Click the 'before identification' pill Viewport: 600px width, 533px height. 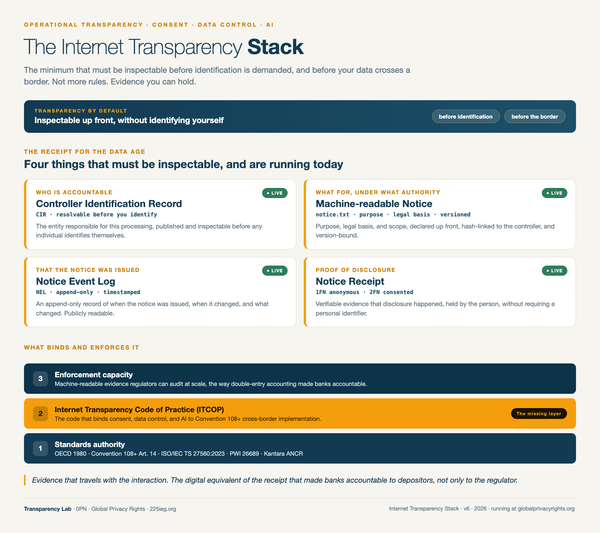[x=465, y=117]
